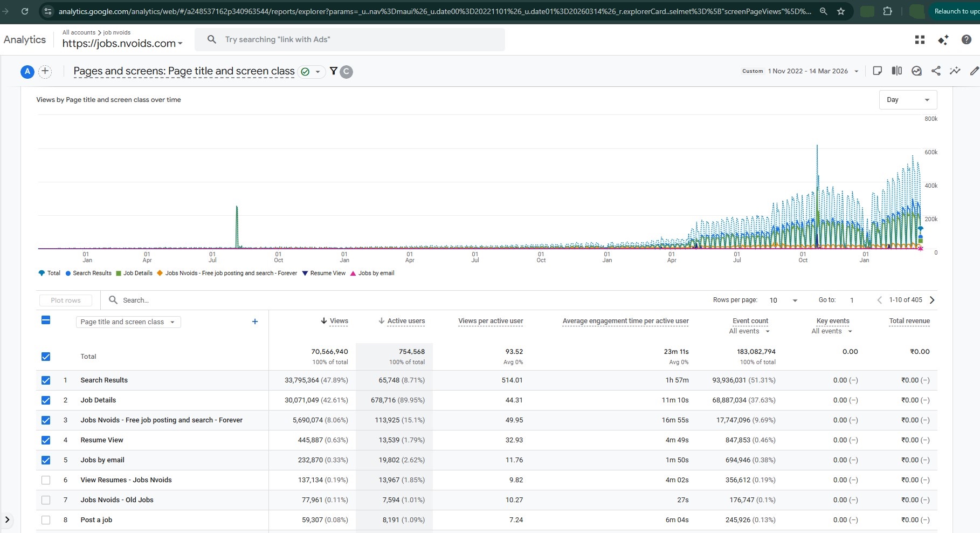Screen dimensions: 980x533
Task: Sort by Event count column header
Action: [x=750, y=321]
